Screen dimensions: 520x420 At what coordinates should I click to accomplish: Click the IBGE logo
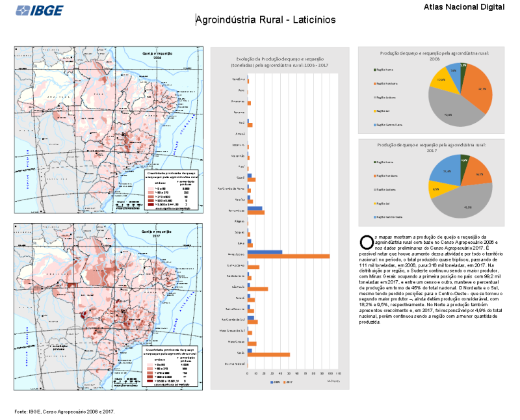(40, 10)
